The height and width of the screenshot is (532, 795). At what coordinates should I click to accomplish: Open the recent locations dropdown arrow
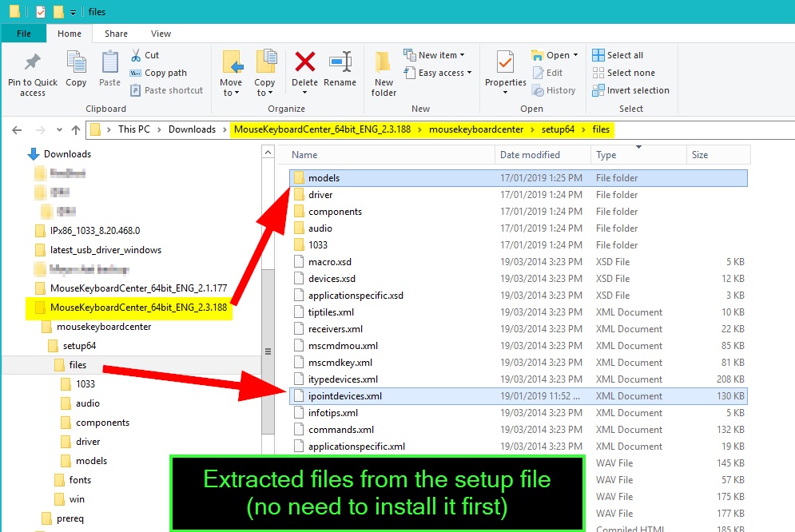(59, 130)
